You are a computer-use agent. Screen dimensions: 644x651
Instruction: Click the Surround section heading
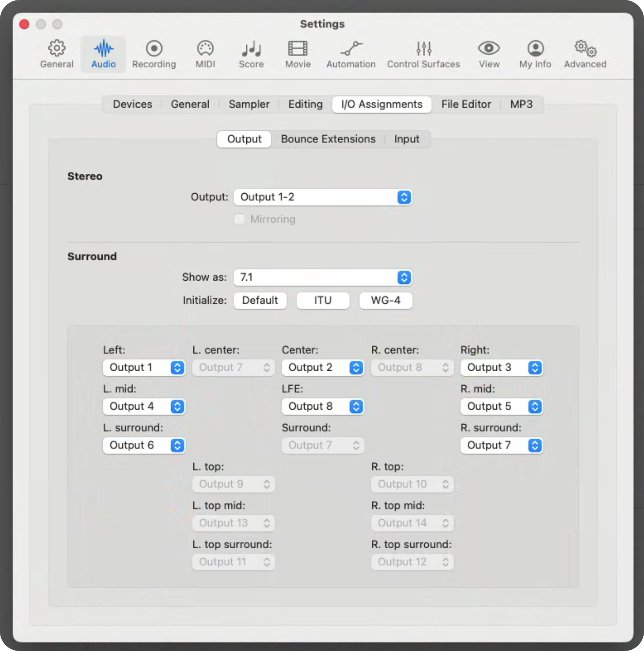pos(92,256)
